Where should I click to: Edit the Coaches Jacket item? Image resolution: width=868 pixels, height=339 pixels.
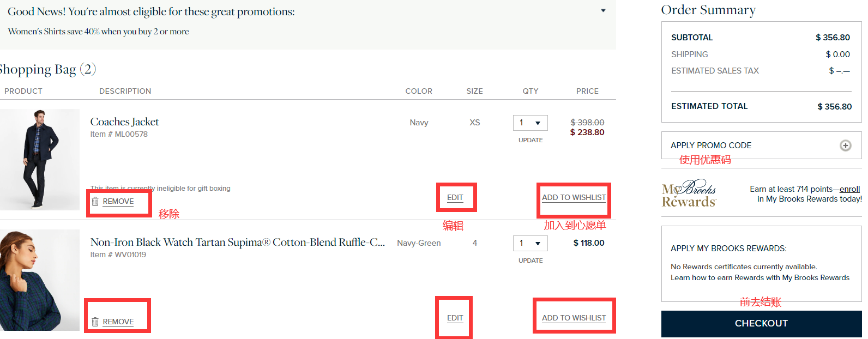click(455, 198)
